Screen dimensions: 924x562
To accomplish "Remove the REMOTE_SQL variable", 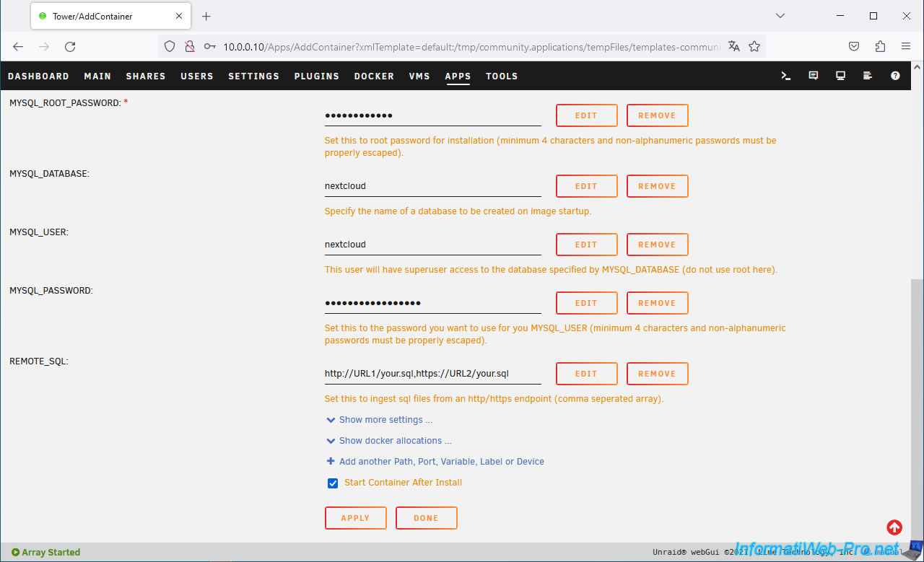I will tap(657, 374).
